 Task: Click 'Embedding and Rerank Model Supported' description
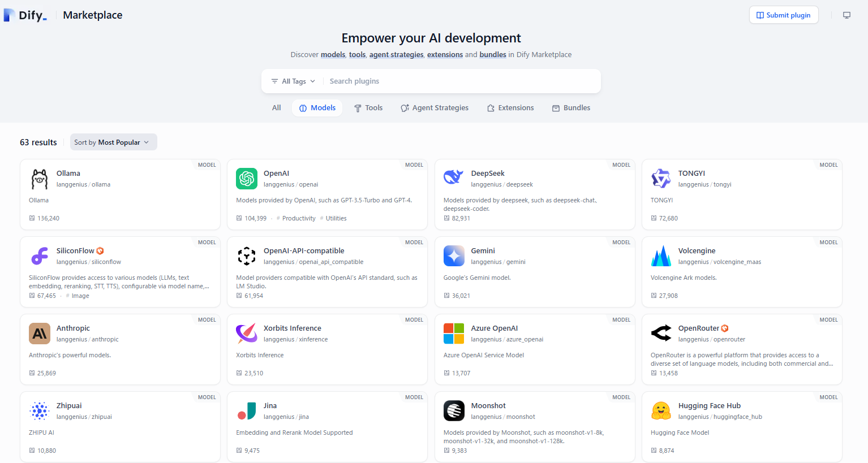[x=294, y=433]
